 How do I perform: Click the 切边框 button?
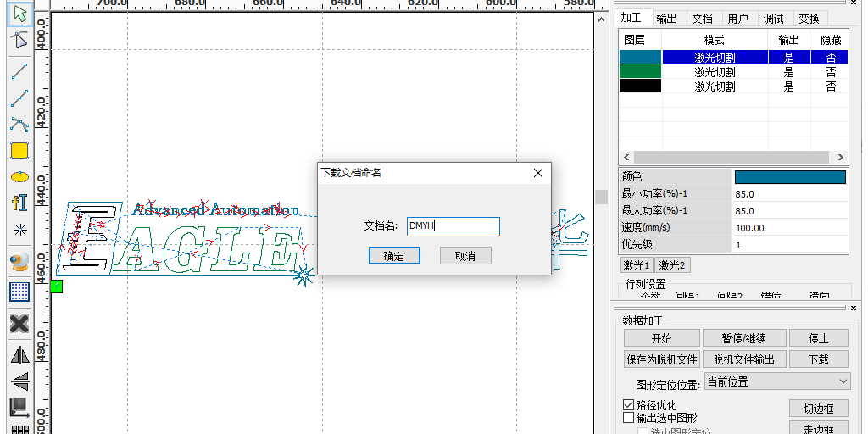[819, 409]
